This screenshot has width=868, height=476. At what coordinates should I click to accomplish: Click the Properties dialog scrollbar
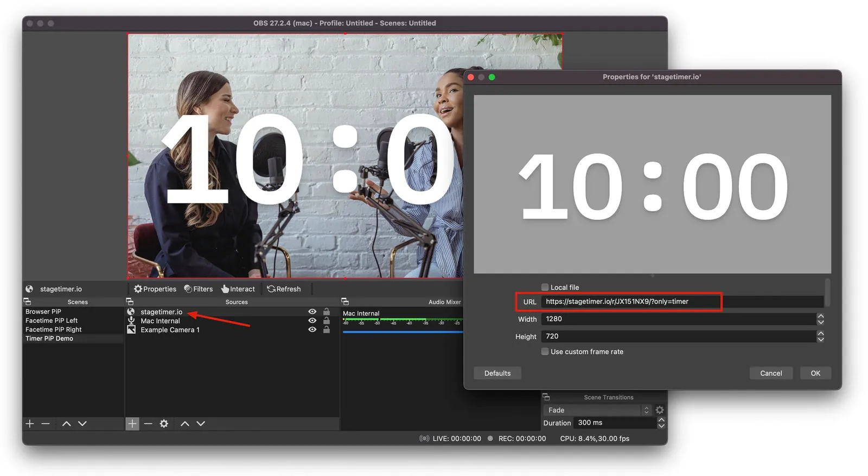(x=827, y=293)
